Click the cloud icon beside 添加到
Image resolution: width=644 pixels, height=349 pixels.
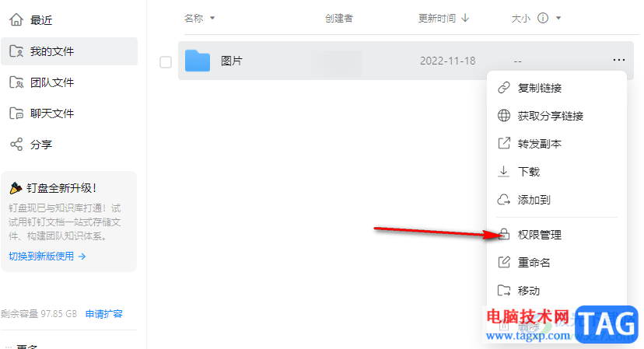504,200
